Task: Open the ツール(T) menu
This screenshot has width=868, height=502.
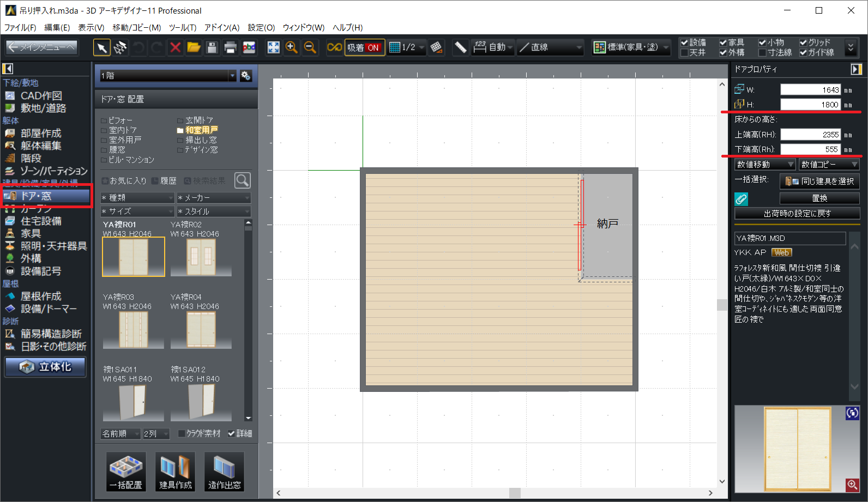Action: coord(182,27)
